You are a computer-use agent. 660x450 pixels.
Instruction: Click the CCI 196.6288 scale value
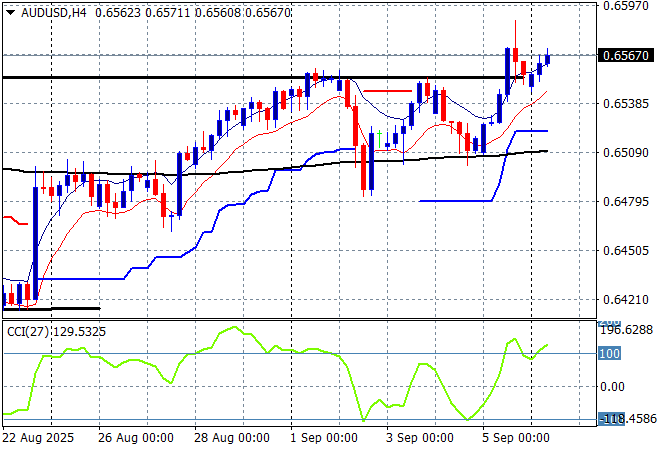[x=626, y=330]
